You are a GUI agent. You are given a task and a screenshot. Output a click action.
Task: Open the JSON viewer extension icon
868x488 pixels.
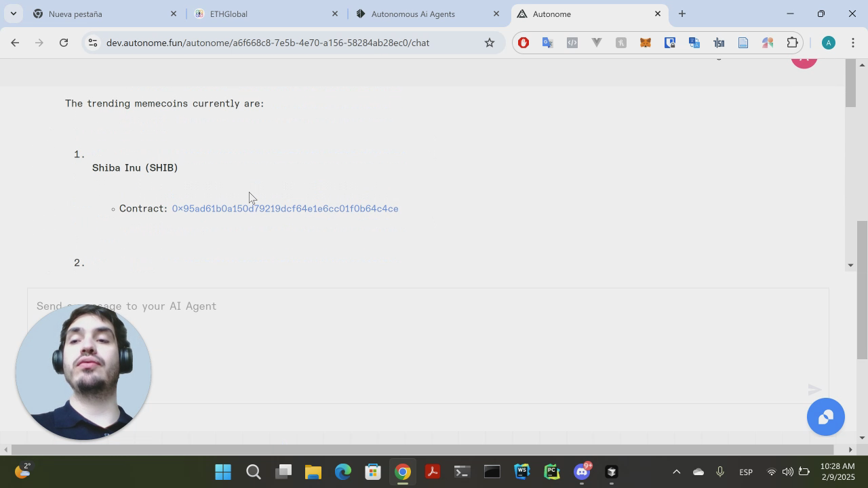pyautogui.click(x=719, y=43)
